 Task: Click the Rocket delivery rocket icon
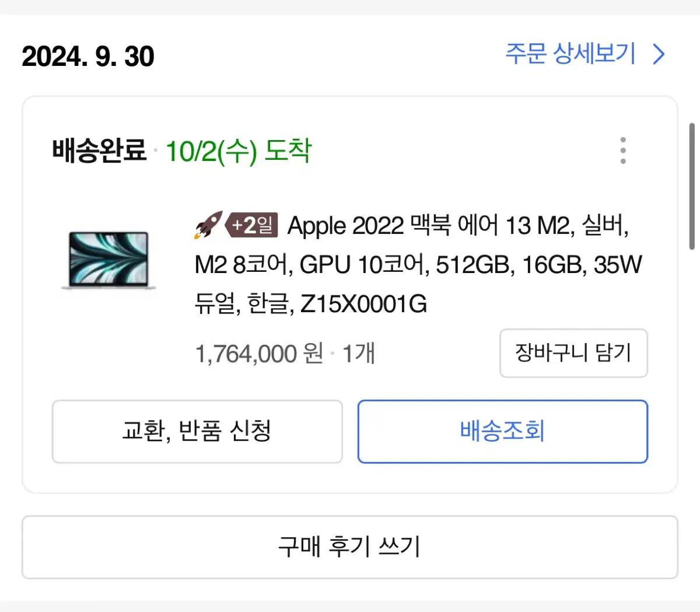[208, 225]
